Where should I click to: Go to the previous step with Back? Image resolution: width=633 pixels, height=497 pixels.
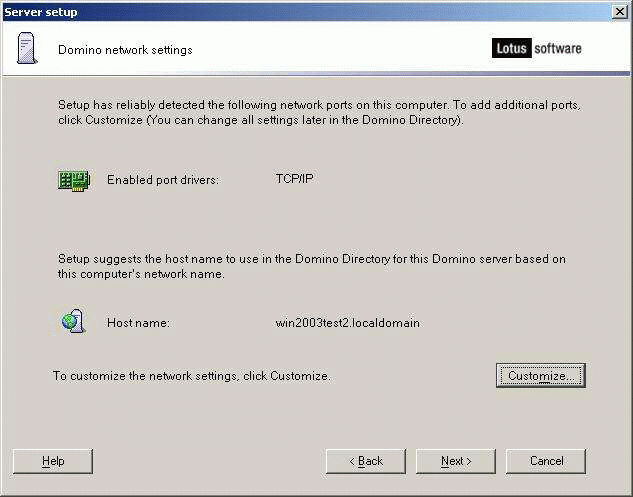pyautogui.click(x=365, y=461)
